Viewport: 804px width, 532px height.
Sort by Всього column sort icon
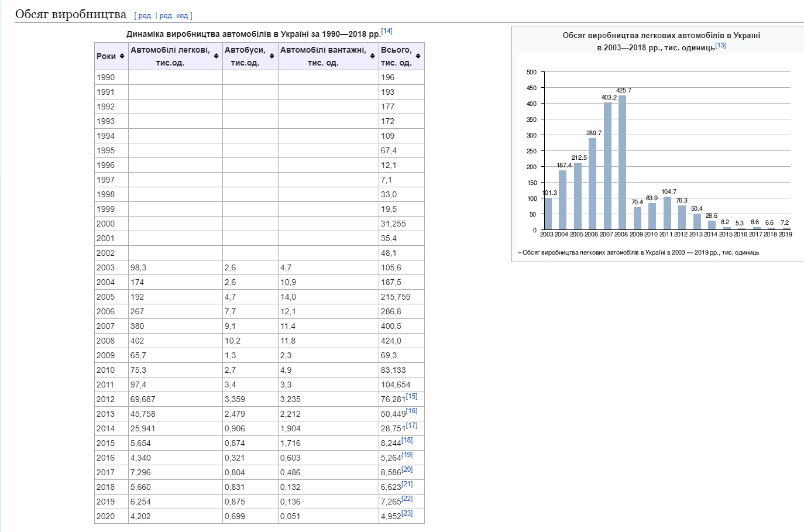point(418,56)
